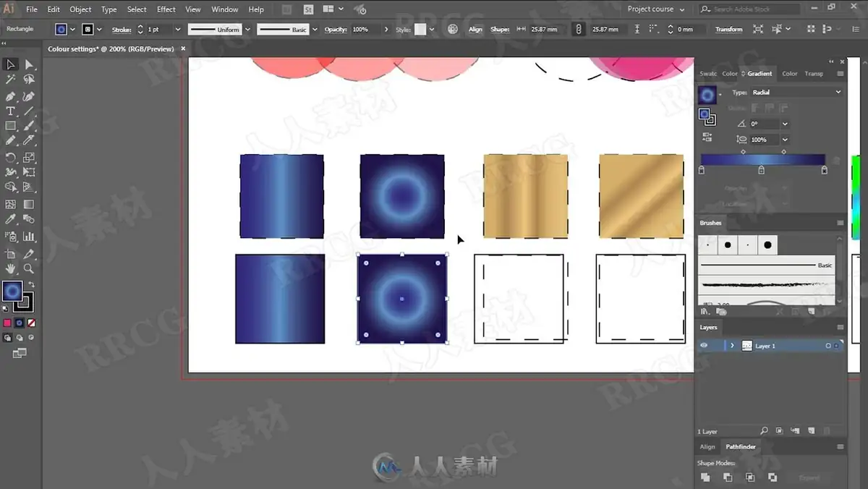Select the Column Graph tool
Image resolution: width=868 pixels, height=489 pixels.
29,237
